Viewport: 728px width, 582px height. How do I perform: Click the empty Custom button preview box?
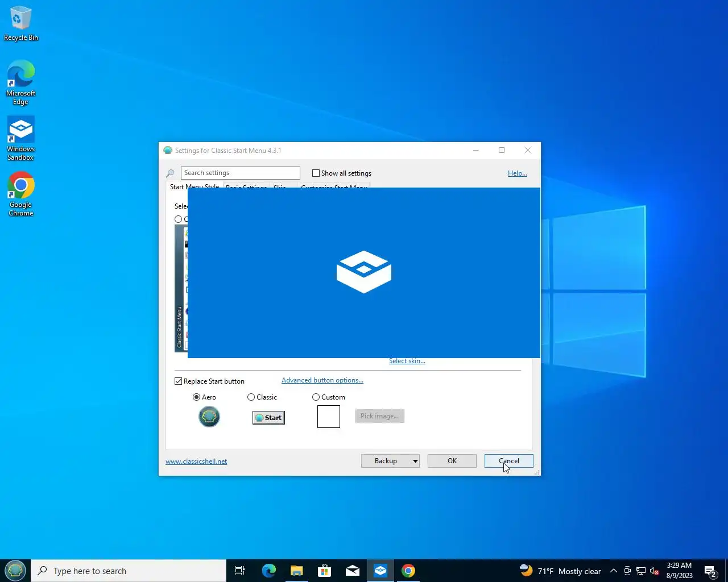coord(329,417)
